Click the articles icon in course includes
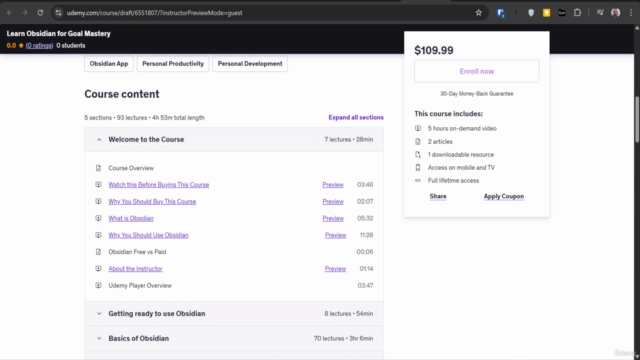Screen dimensions: 640x360 pyautogui.click(x=418, y=141)
